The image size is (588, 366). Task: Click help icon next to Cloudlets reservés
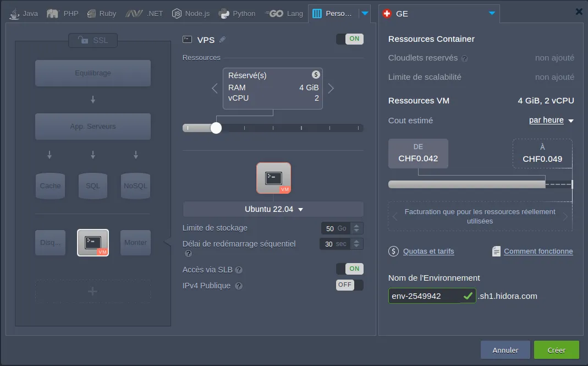tap(464, 58)
